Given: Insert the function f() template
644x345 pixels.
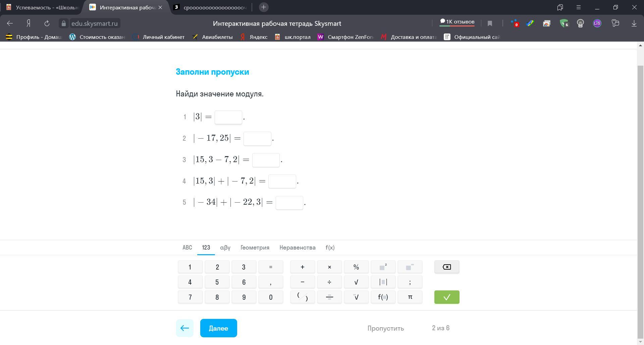Looking at the screenshot, I should coord(383,297).
